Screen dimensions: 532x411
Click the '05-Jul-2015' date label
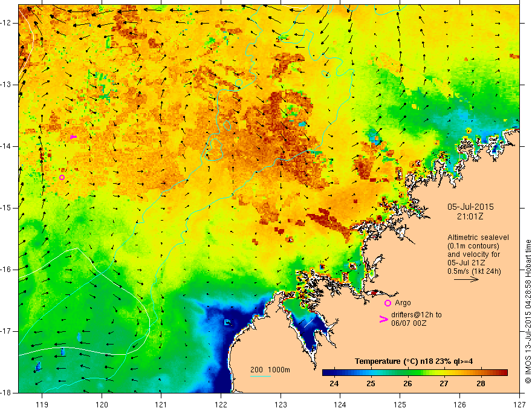(x=470, y=207)
